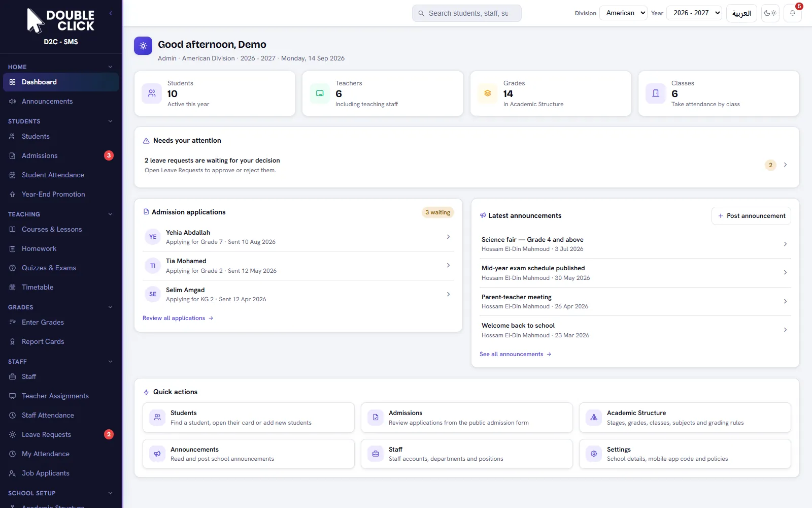Click the My Attendance clock icon
Screen dimensions: 812x508
coord(12,454)
